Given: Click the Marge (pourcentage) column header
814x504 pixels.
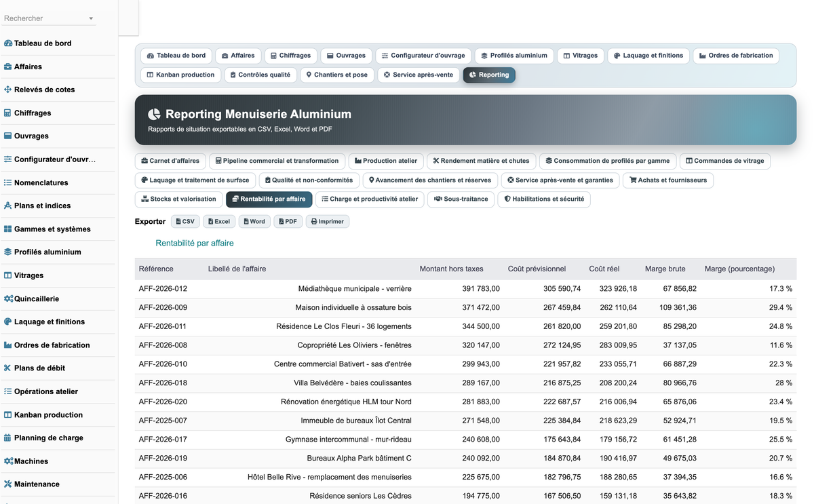Looking at the screenshot, I should click(739, 269).
